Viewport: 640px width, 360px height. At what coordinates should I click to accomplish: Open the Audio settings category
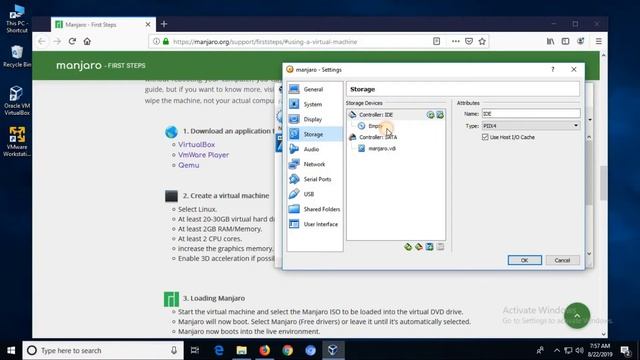click(314, 149)
